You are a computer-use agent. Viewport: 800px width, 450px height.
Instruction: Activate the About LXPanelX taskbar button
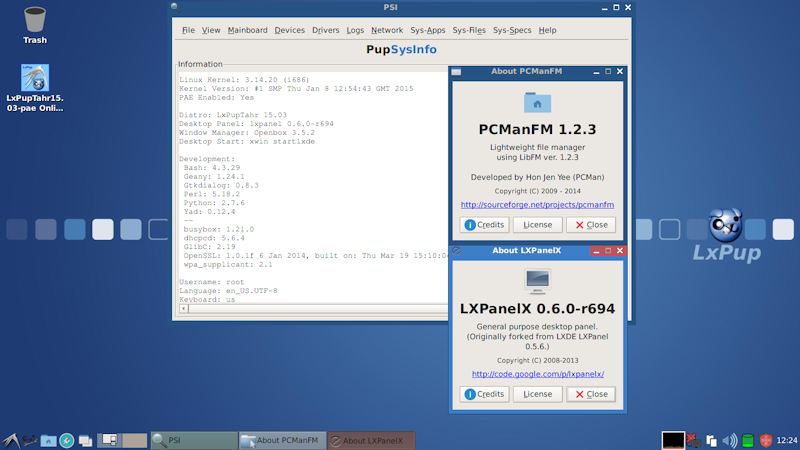coord(371,440)
